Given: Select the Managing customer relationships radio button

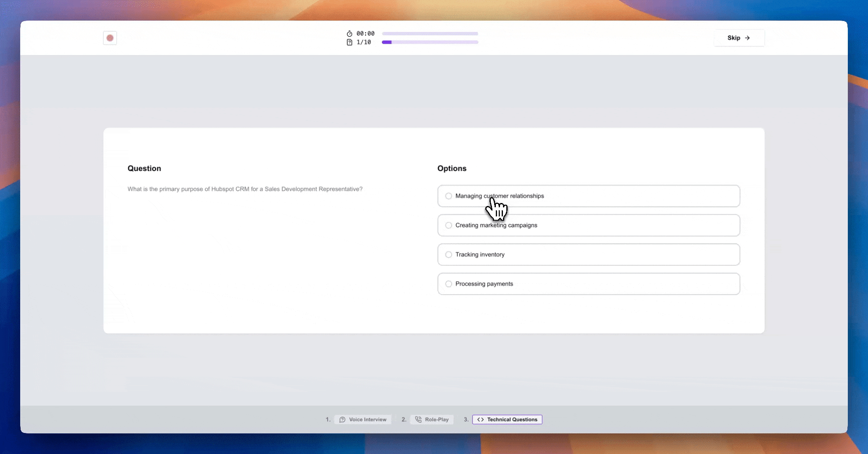Looking at the screenshot, I should pos(449,196).
